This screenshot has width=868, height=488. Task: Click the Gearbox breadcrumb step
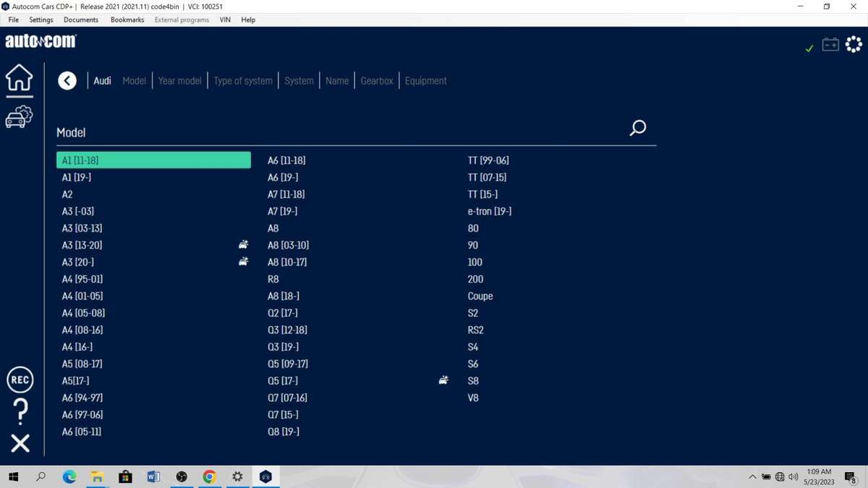click(377, 81)
